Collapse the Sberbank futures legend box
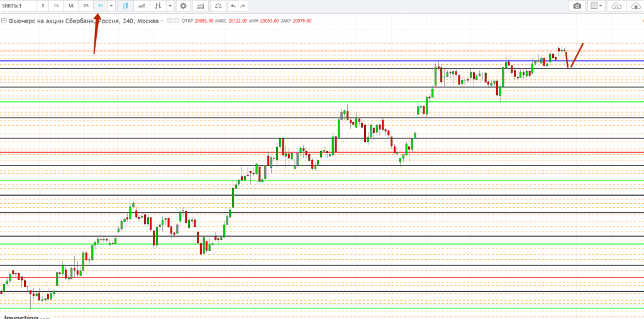 point(4,21)
